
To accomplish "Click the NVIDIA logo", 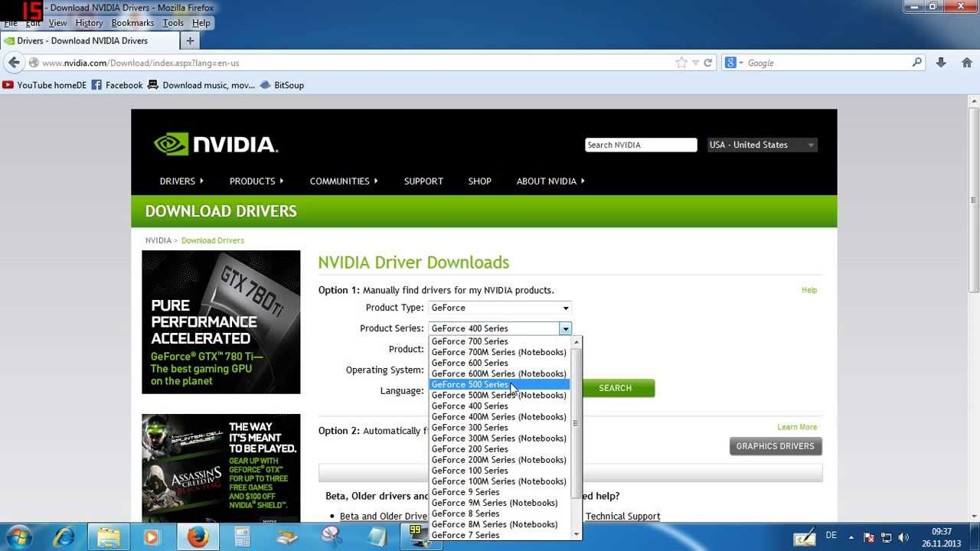I will click(x=216, y=144).
